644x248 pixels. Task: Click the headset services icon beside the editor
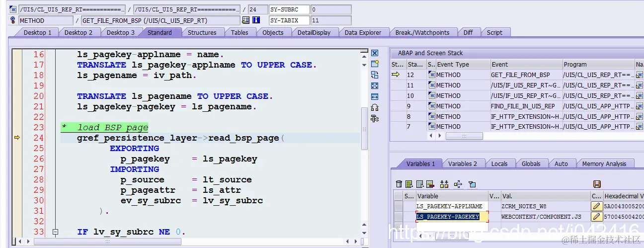tap(375, 108)
